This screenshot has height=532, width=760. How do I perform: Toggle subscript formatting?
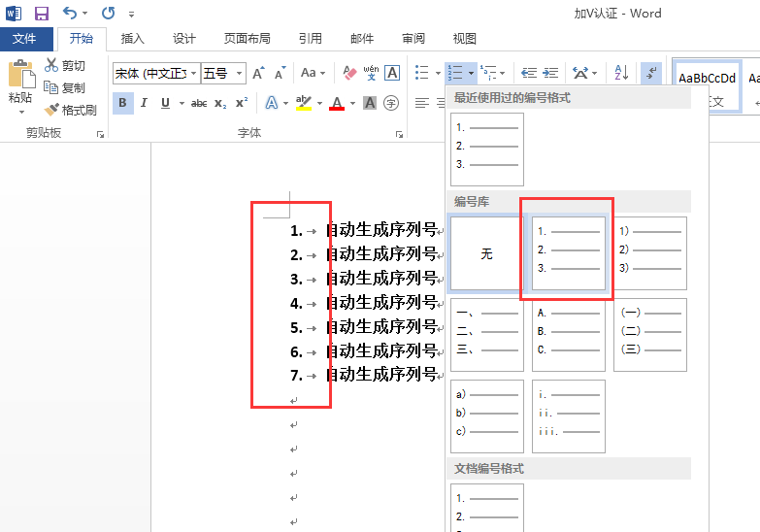(x=220, y=103)
